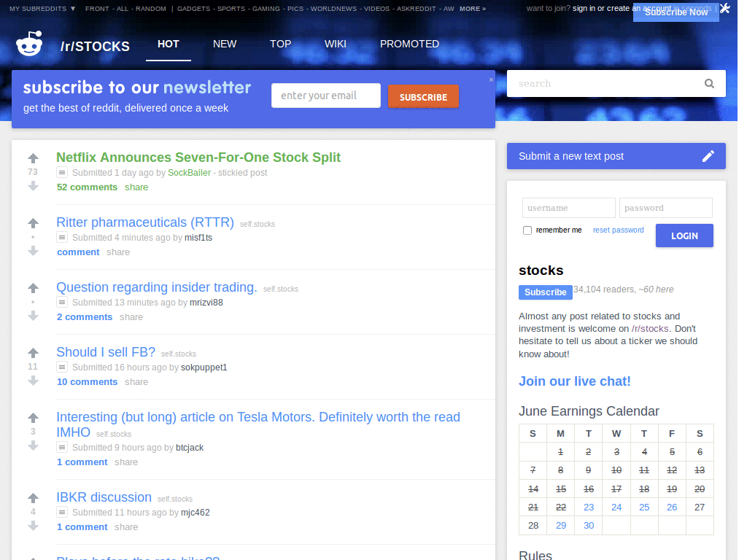Viewport: 747px width, 560px height.
Task: Dismiss the Subscribe Now popup X icon
Action: (725, 8)
